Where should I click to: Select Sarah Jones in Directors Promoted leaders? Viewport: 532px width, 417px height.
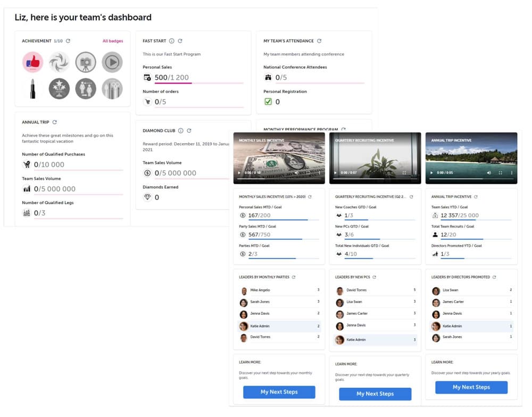tap(472, 337)
